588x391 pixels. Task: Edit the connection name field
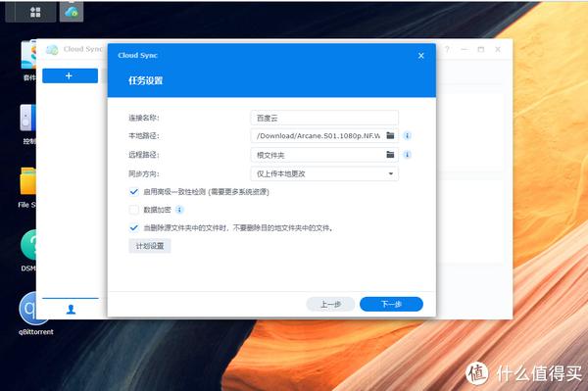pos(324,118)
